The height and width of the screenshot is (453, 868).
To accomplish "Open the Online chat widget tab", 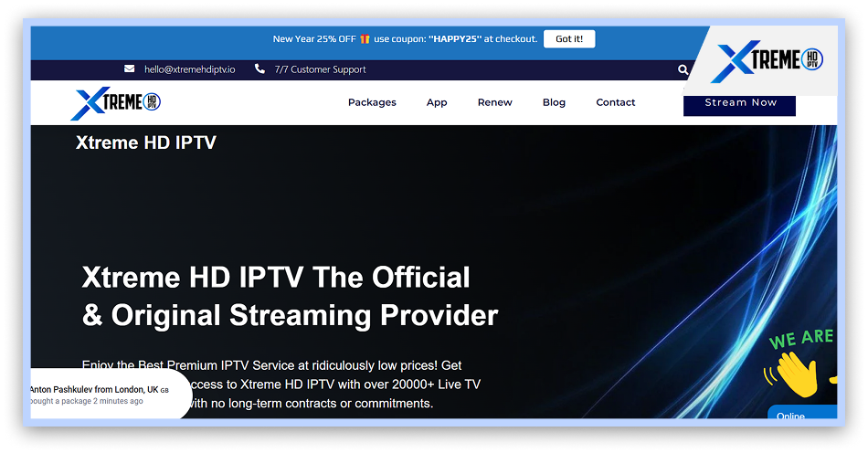I will click(802, 412).
